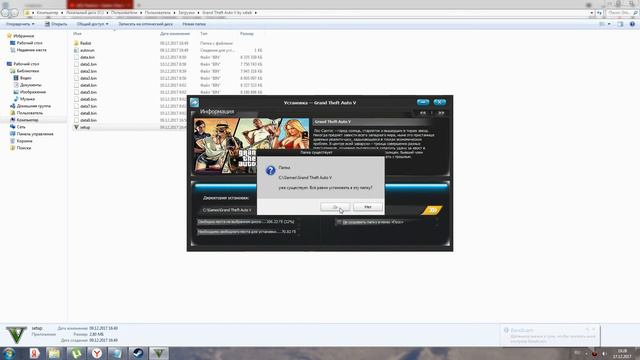Sort by Имя column header
The width and height of the screenshot is (640, 360).
point(78,33)
